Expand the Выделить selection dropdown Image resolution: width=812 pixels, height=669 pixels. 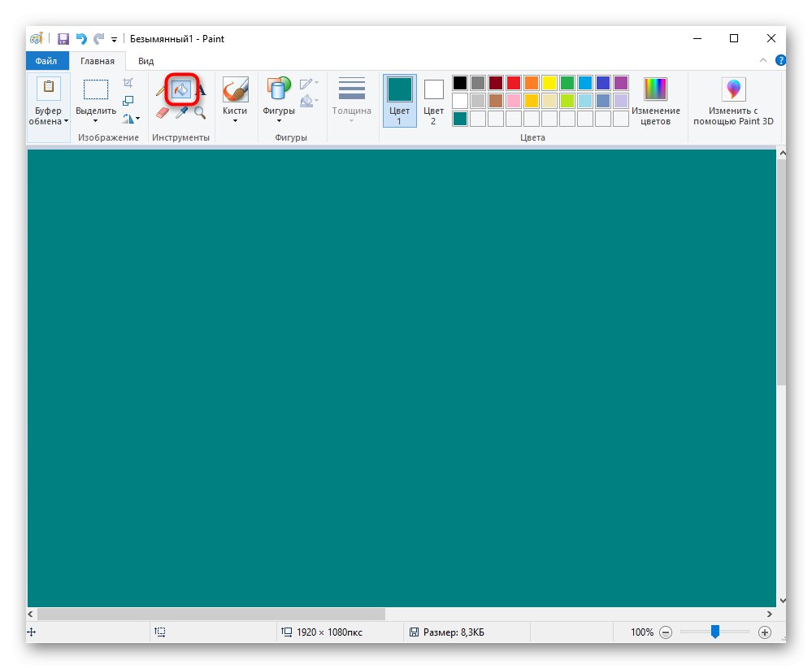tap(95, 121)
